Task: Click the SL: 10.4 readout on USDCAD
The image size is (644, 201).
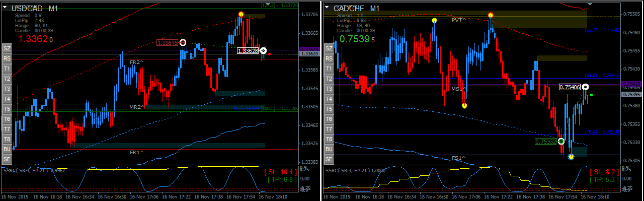Action: coord(280,172)
